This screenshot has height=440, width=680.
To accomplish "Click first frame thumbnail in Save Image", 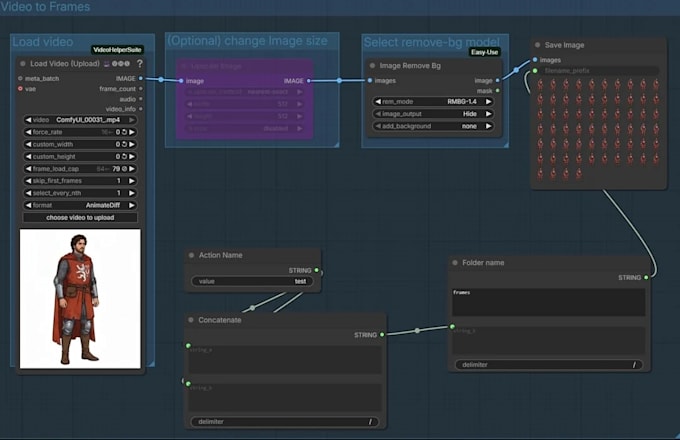I will coord(540,85).
